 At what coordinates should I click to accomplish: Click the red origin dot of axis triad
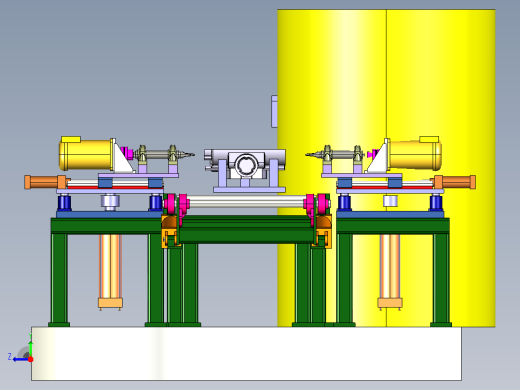coord(31,359)
